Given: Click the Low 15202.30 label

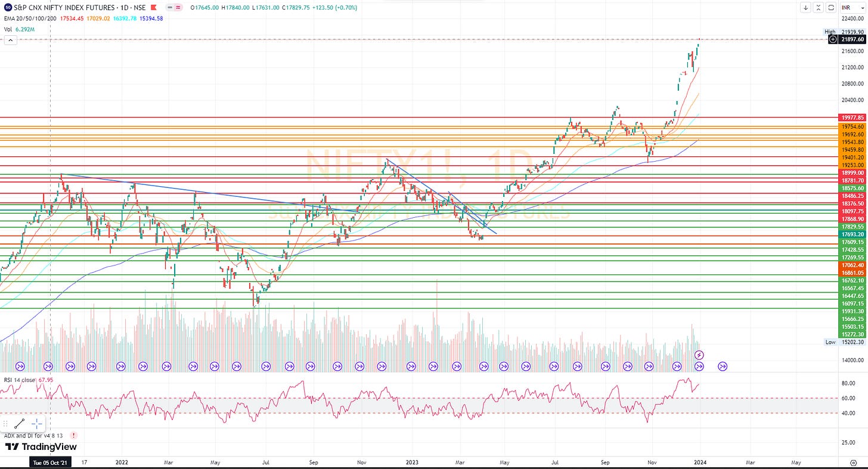Looking at the screenshot, I should [845, 342].
